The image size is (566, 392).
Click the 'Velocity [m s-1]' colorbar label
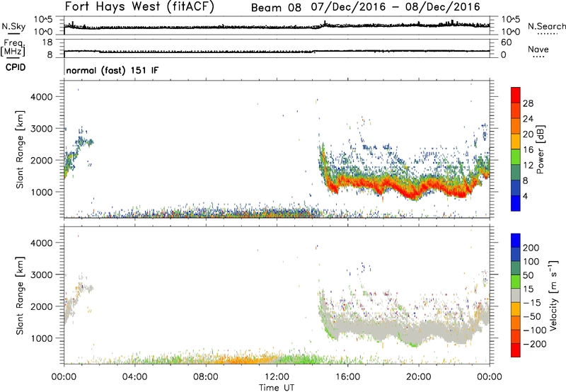tap(554, 295)
